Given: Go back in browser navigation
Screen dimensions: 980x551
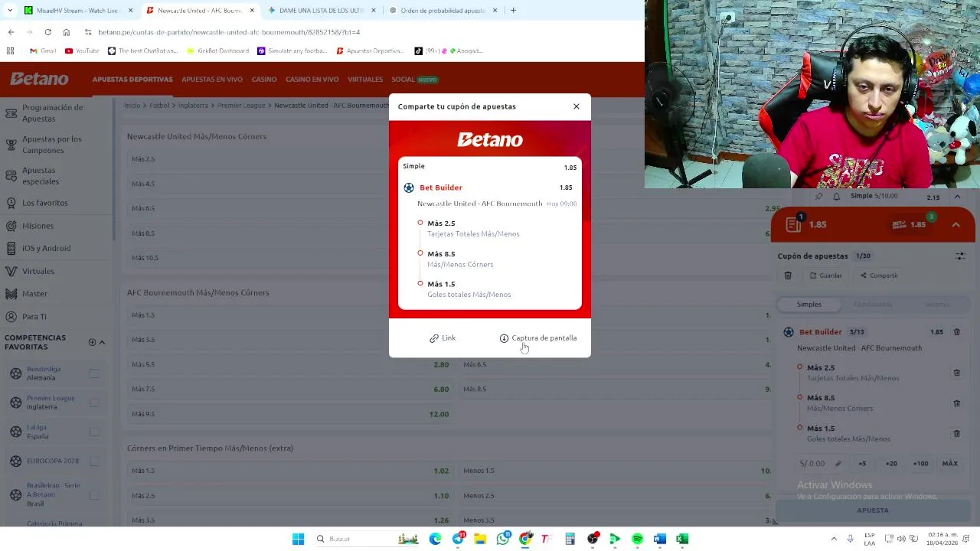Looking at the screenshot, I should coord(11,32).
